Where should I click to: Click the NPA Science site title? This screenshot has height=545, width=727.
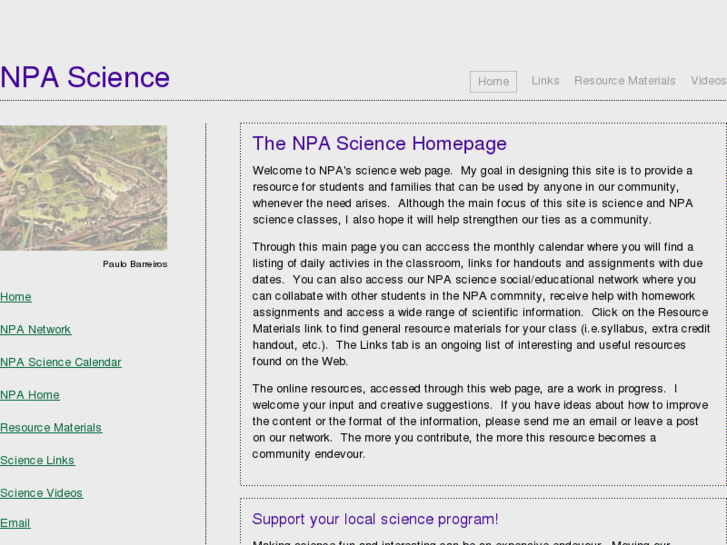tap(85, 77)
